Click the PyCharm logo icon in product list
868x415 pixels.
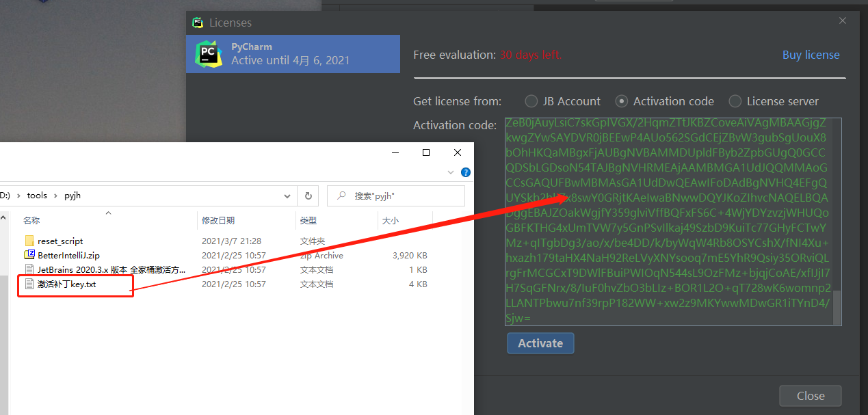click(x=208, y=54)
